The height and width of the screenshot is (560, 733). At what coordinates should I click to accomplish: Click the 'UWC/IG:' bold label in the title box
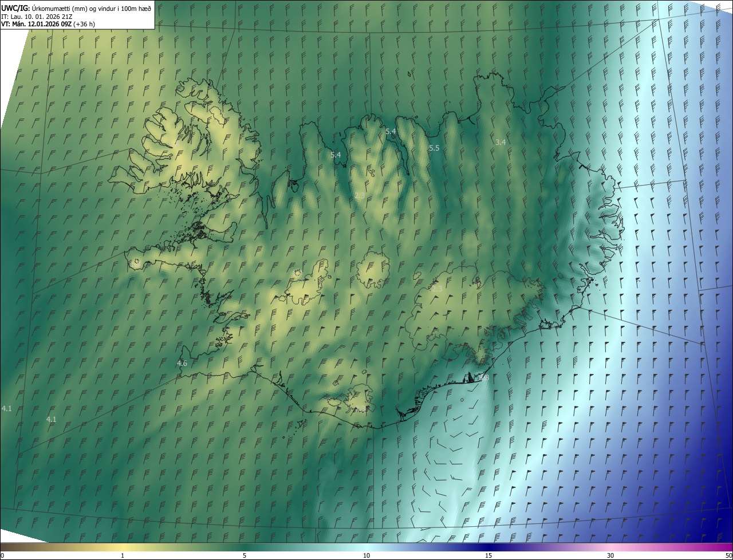[x=15, y=7]
